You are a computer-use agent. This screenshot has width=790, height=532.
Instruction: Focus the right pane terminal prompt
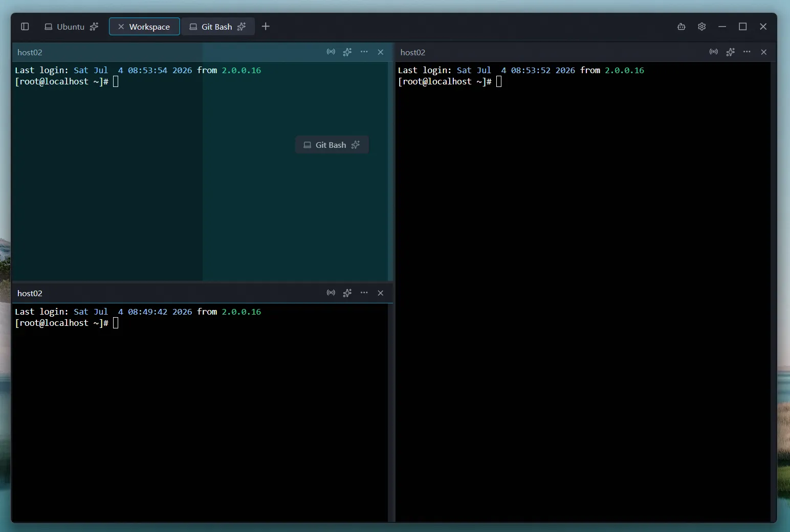[450, 81]
